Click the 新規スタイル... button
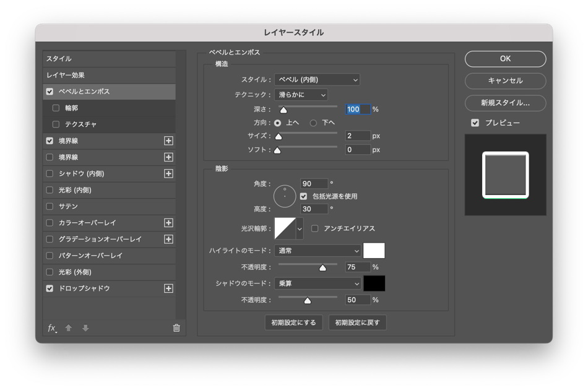Image resolution: width=588 pixels, height=390 pixels. tap(505, 103)
